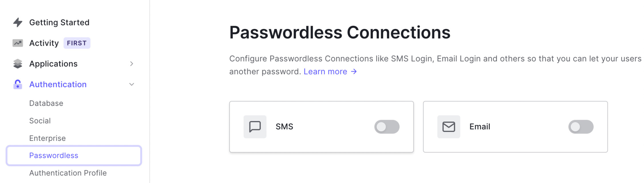Select the Enterprise sidebar entry

click(x=47, y=138)
